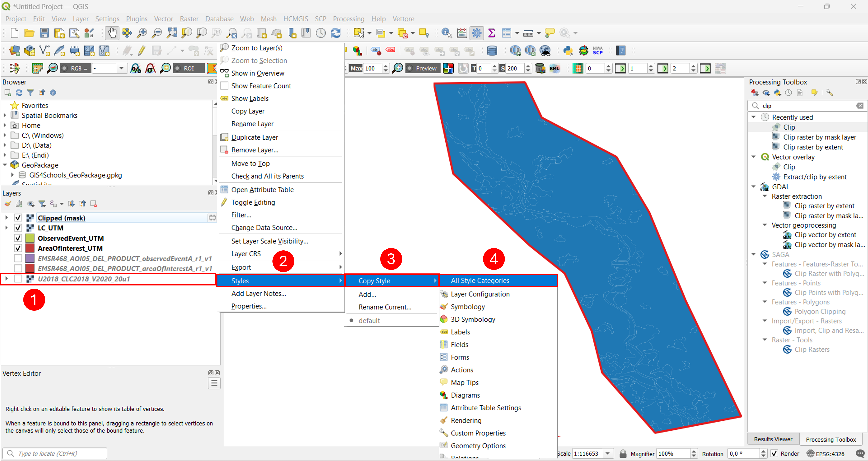
Task: Click the AreaOfInterest_UTM red color swatch
Action: pyautogui.click(x=30, y=248)
